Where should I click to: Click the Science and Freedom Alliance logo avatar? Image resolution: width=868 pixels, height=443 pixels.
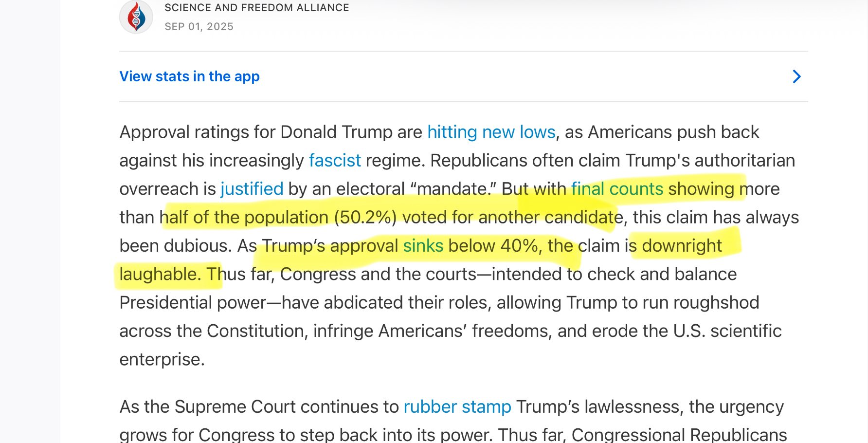point(136,17)
